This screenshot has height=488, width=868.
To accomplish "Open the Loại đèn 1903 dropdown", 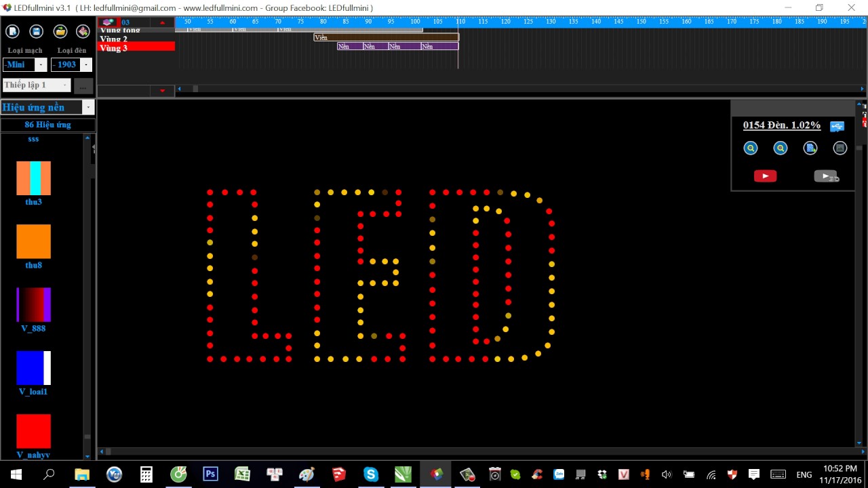I will 86,64.
